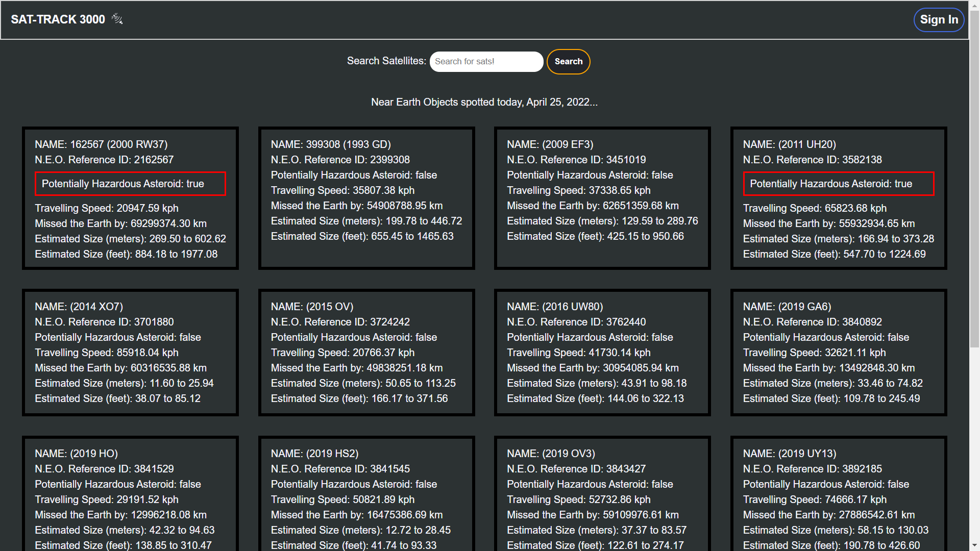Viewport: 980px width, 551px height.
Task: Open the Sign In dialog
Action: point(939,19)
